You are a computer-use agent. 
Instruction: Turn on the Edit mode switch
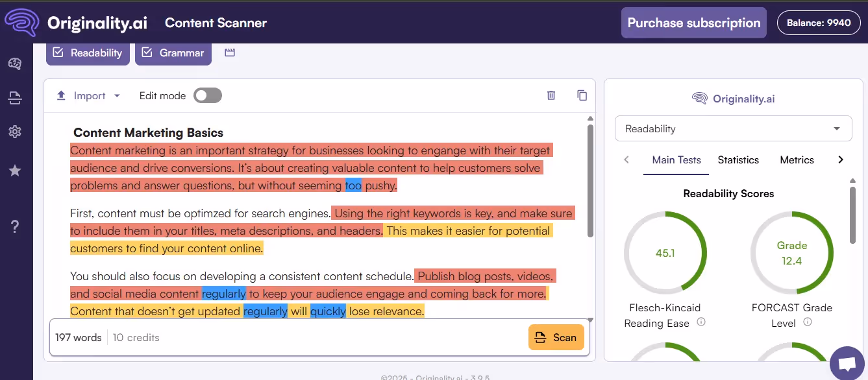[208, 95]
